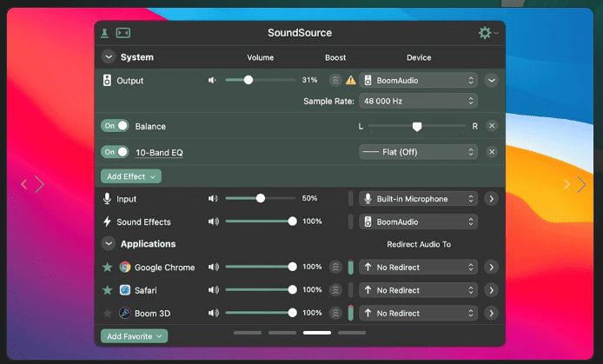
Task: Click the Boom 3D app icon
Action: [125, 314]
